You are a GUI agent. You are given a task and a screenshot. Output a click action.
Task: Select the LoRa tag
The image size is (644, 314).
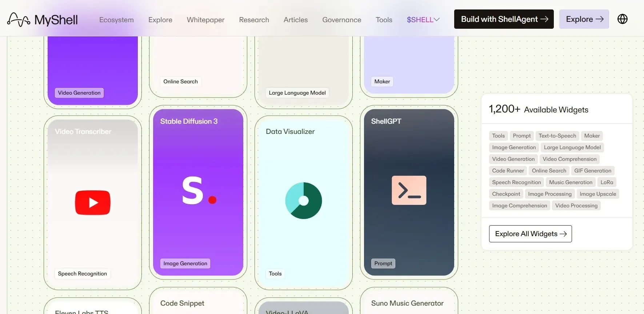coord(607,182)
